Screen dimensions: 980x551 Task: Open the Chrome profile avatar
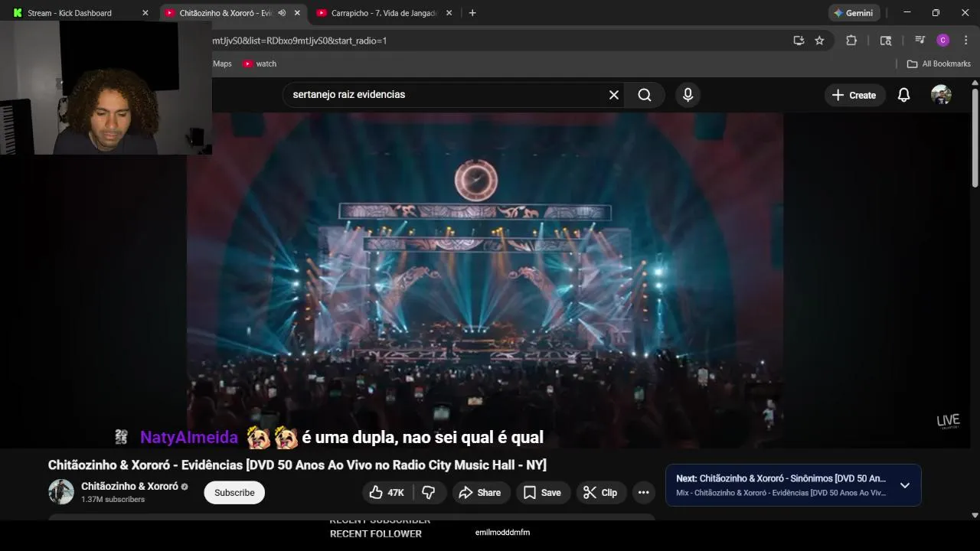(x=942, y=41)
